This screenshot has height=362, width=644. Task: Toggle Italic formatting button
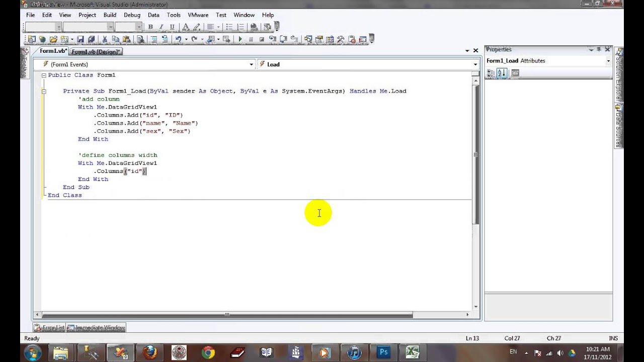pos(161,27)
